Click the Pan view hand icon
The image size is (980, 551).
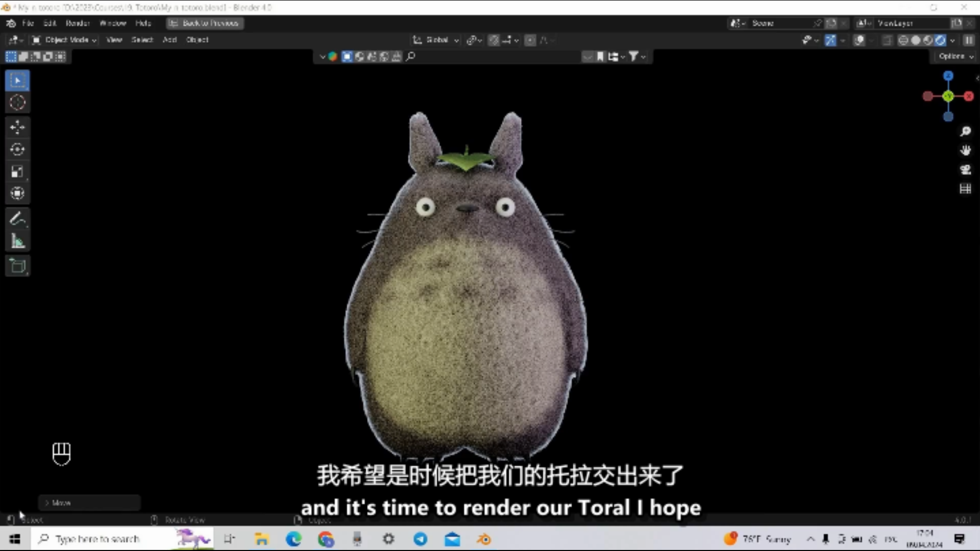(965, 151)
